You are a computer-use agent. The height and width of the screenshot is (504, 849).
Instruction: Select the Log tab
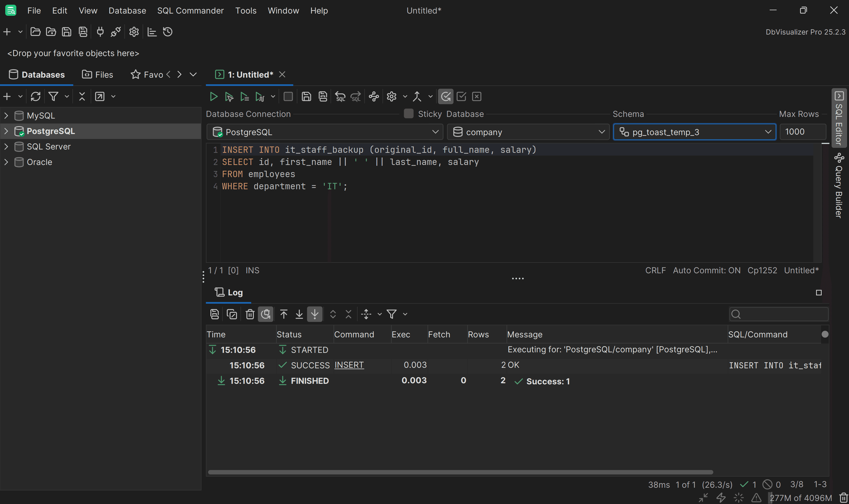pyautogui.click(x=229, y=292)
